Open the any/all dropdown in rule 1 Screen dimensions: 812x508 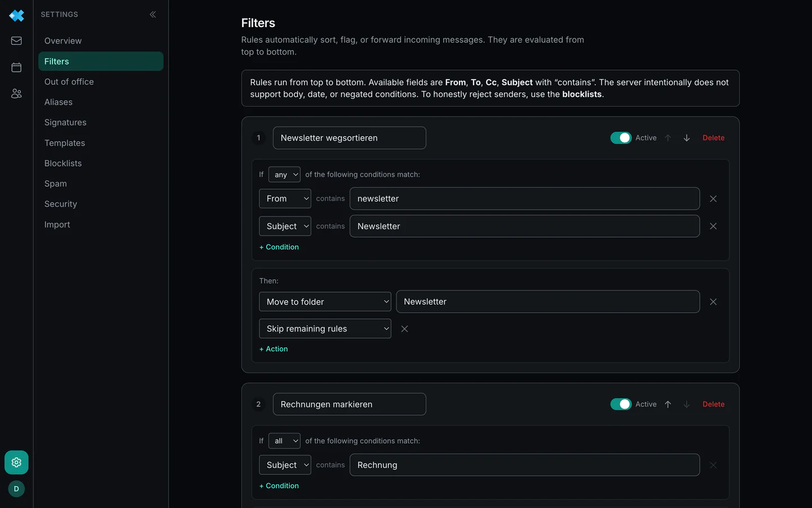point(284,174)
